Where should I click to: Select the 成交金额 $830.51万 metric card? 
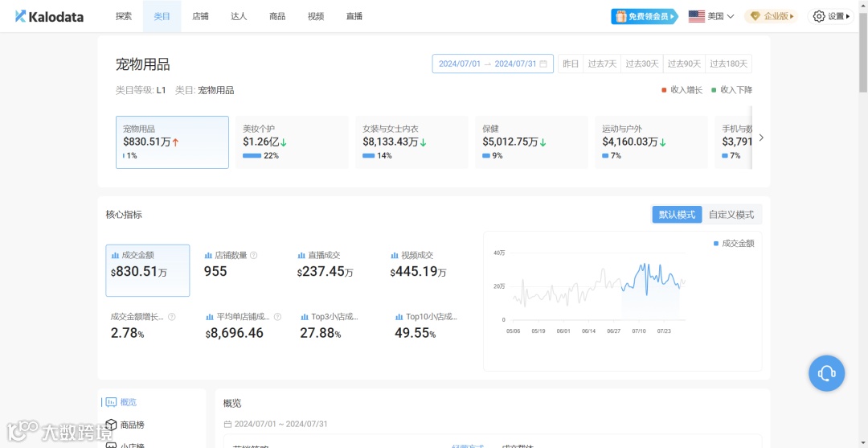pyautogui.click(x=148, y=271)
